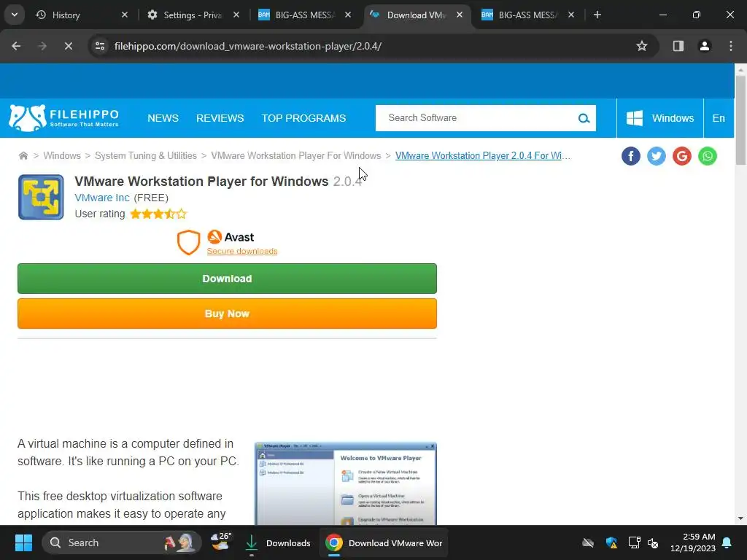Open VMware Workstation Player 2.0.4 breadcrumb link
This screenshot has width=747, height=560.
[483, 156]
